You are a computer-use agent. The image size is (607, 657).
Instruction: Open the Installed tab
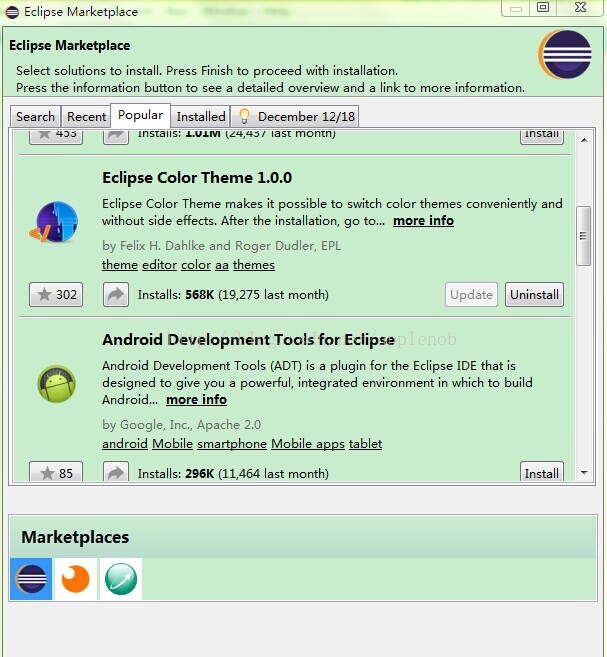[201, 116]
